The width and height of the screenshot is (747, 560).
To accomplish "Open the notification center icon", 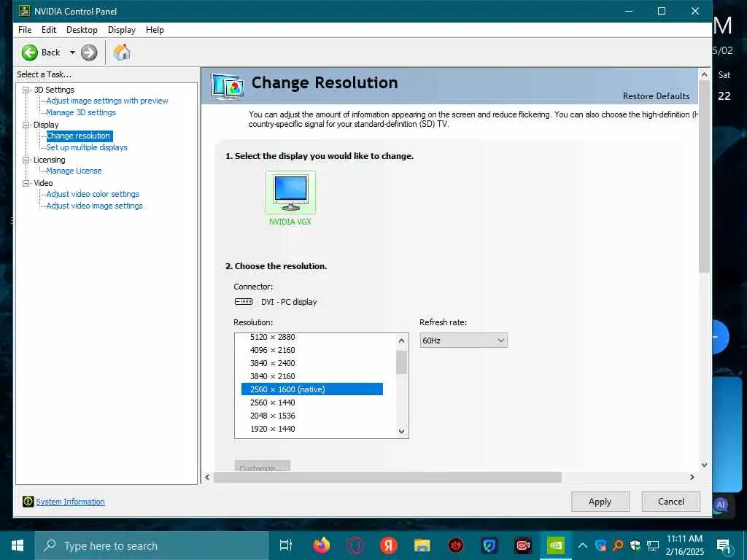I will click(x=724, y=546).
